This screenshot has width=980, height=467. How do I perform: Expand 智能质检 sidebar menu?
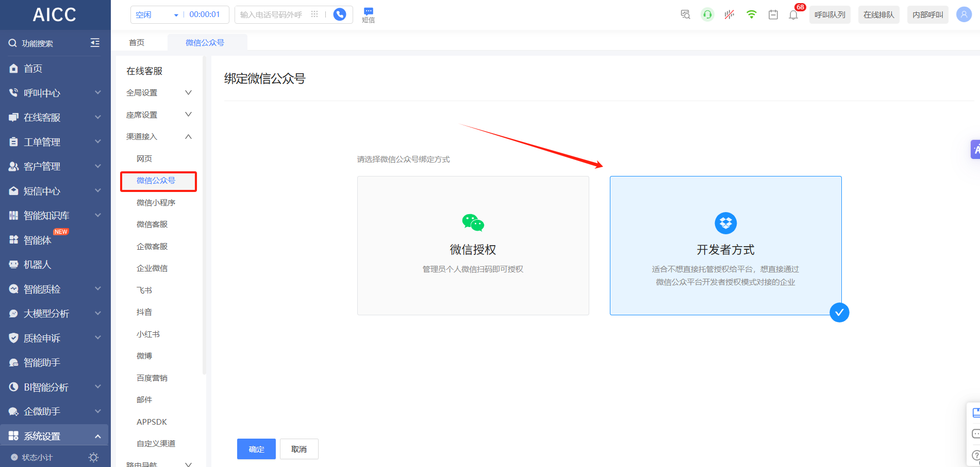pyautogui.click(x=55, y=289)
